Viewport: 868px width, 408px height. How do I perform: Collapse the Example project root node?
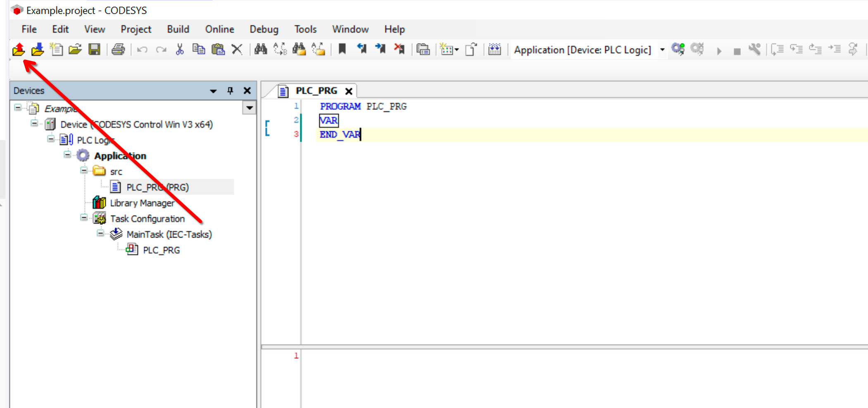tap(18, 108)
